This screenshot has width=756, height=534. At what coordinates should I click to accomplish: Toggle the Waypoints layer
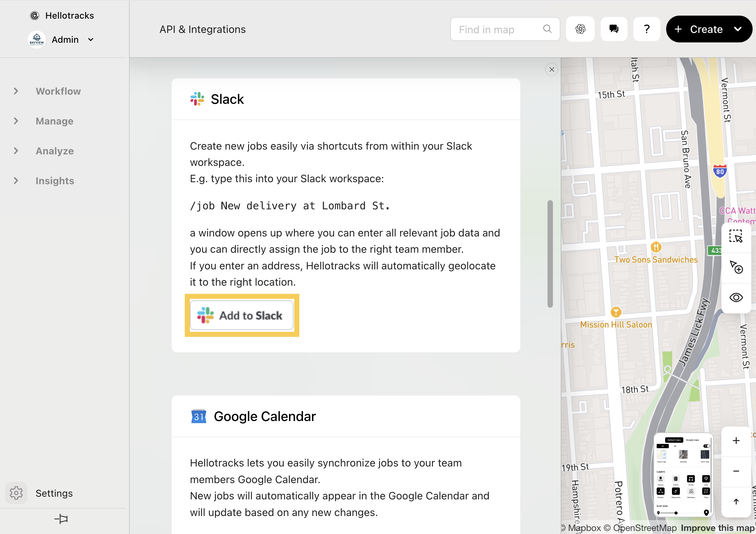click(x=676, y=491)
